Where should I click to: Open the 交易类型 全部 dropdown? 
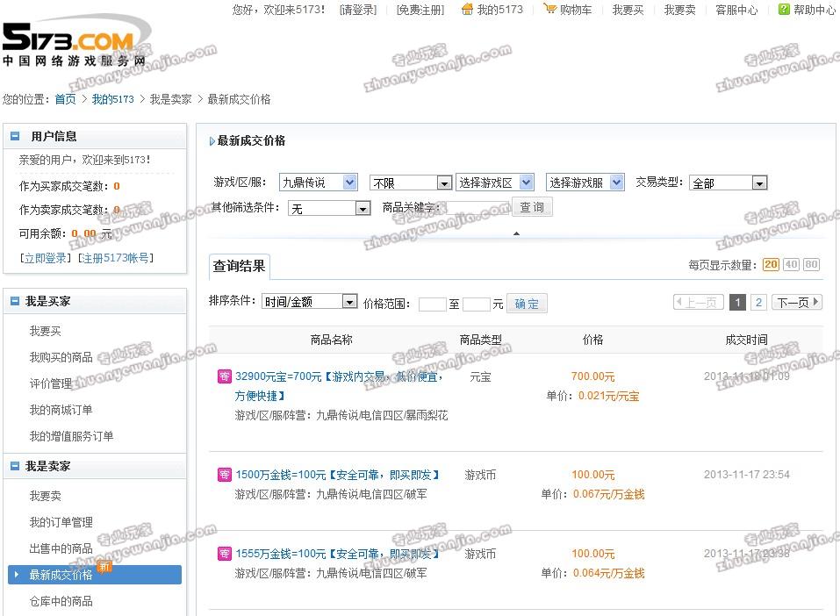click(729, 183)
